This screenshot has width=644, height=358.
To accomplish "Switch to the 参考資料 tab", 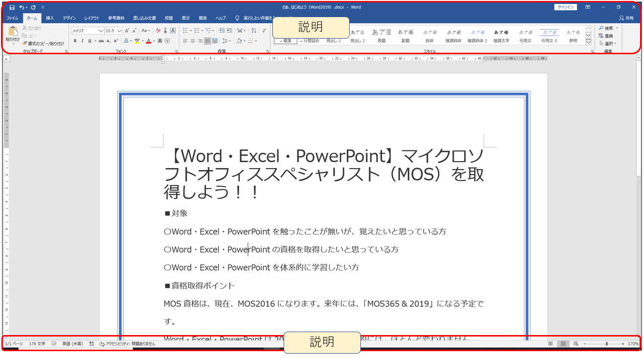I will click(116, 18).
